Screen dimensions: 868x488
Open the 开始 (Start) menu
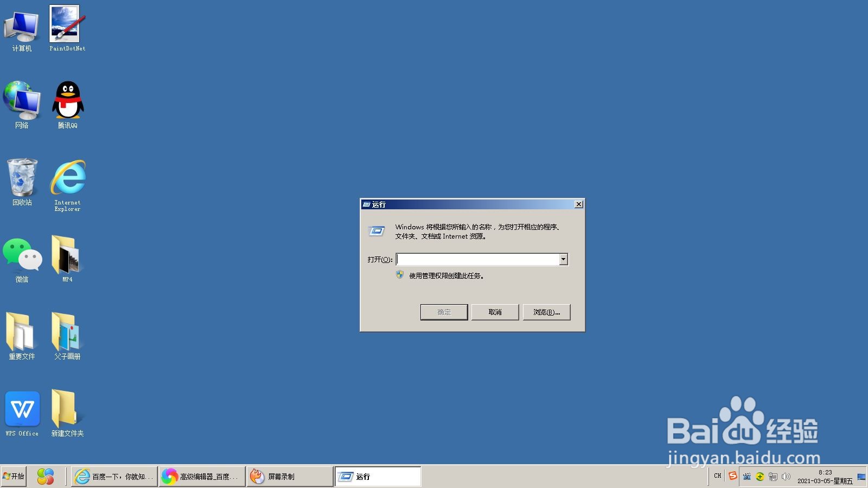point(14,476)
